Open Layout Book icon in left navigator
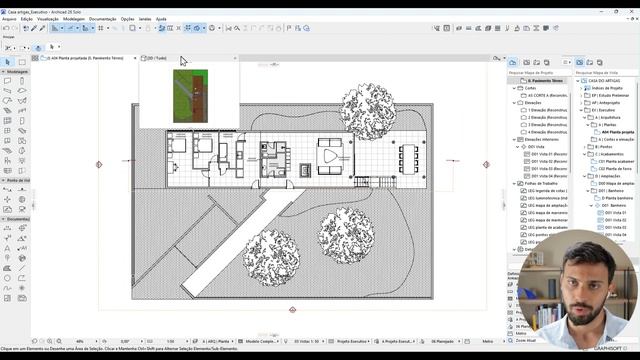Viewport: 640px width, 360px height. tap(537, 62)
